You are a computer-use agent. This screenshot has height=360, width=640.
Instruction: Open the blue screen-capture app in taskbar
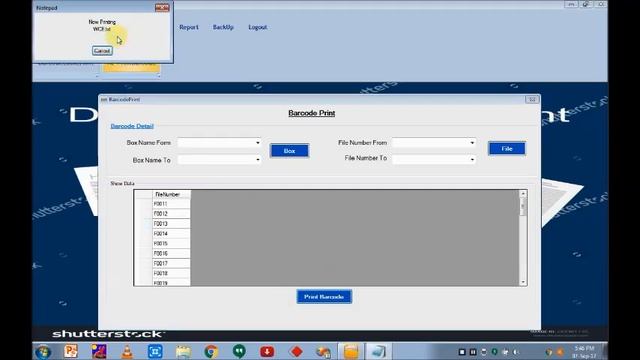[155, 351]
